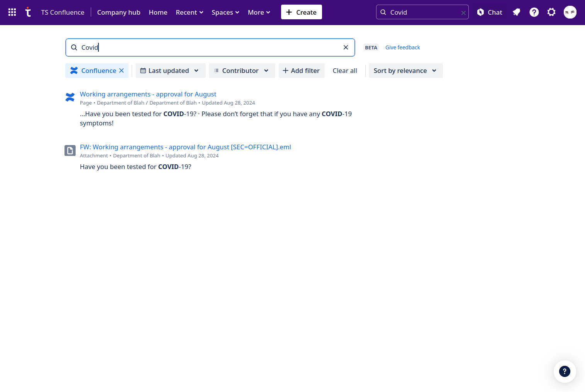This screenshot has height=392, width=585.
Task: Click 'Department of Blah' under the attachment result
Action: point(136,156)
